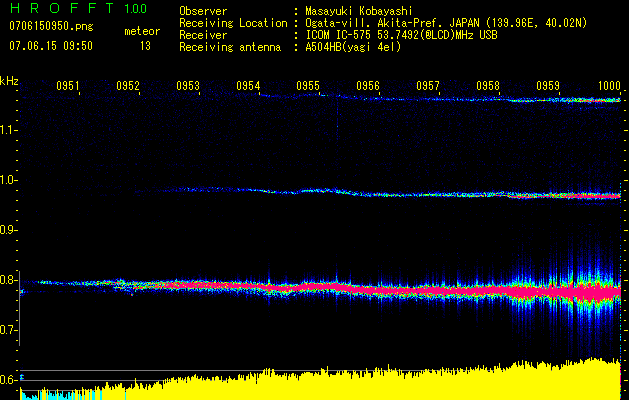Click the 1.0 kHz axis label
This screenshot has height=400, width=629.
click(9, 181)
